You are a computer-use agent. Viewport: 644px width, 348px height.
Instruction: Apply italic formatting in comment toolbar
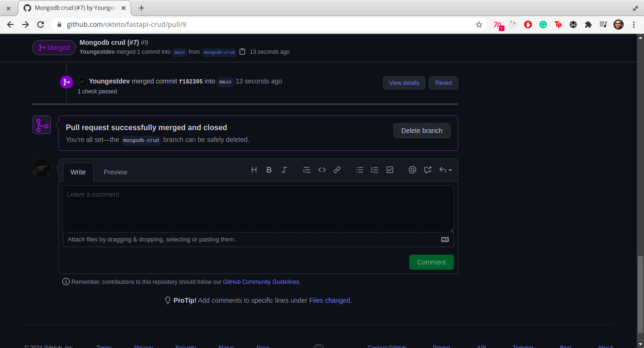tap(284, 170)
